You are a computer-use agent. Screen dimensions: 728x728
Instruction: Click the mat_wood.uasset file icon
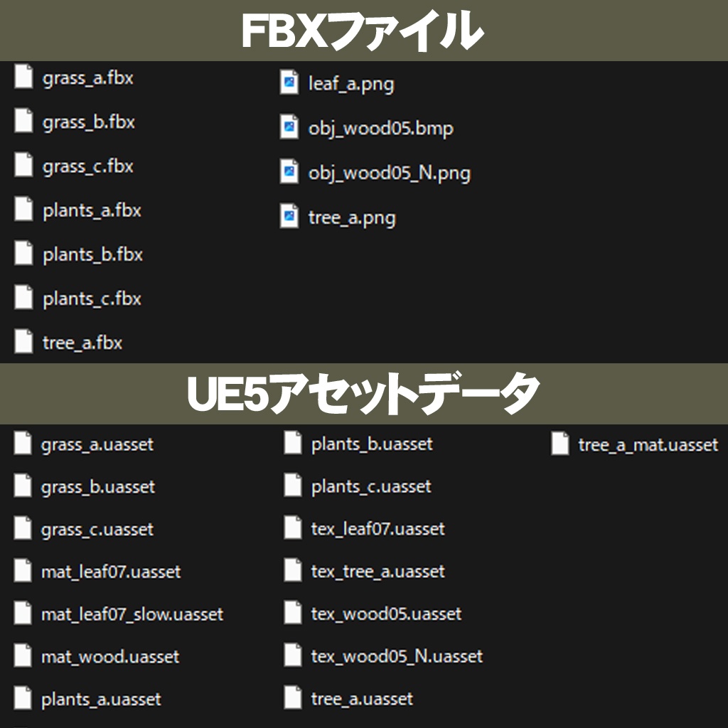(23, 657)
